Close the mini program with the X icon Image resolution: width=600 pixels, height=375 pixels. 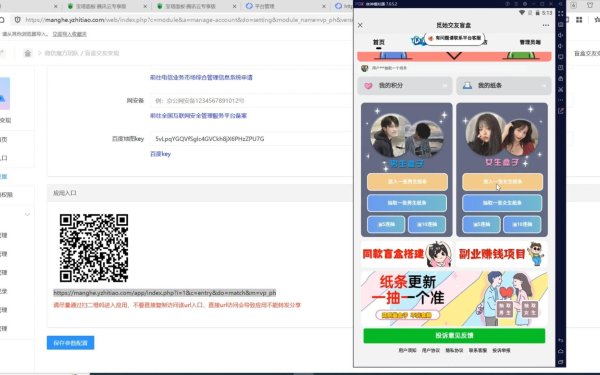(x=360, y=25)
